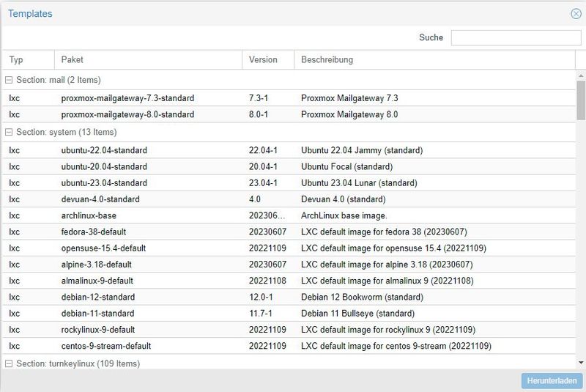This screenshot has height=392, width=586.
Task: Click description LXC default image for opensuse 15.4
Action: [393, 248]
